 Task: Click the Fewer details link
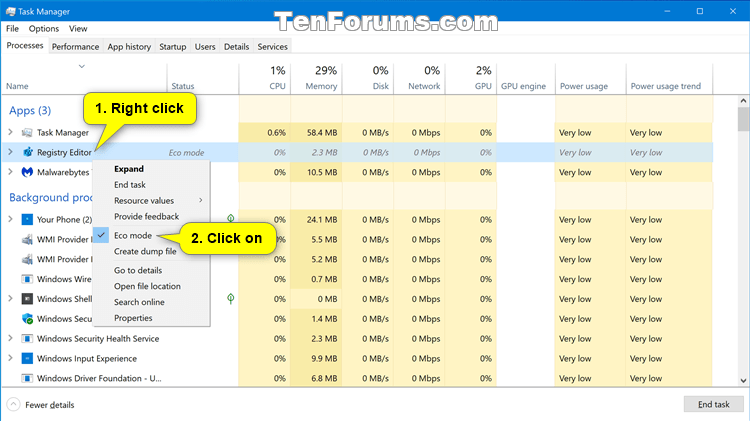49,405
